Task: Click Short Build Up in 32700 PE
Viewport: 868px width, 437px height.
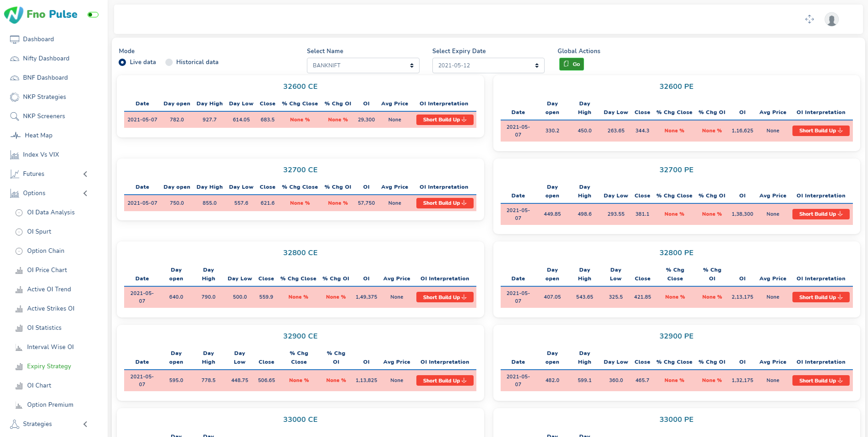Action: click(x=821, y=214)
